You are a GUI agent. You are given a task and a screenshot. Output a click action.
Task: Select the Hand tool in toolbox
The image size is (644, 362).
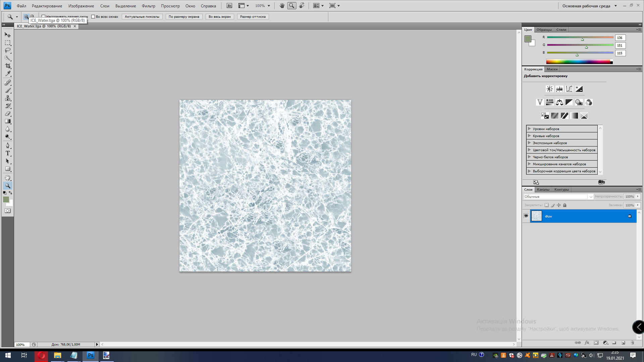(8, 178)
